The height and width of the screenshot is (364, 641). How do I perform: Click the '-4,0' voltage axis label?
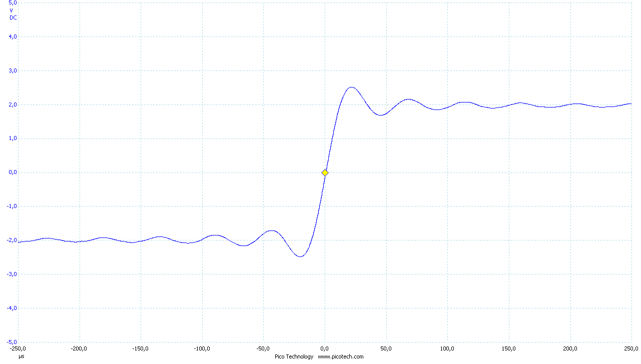coord(12,308)
